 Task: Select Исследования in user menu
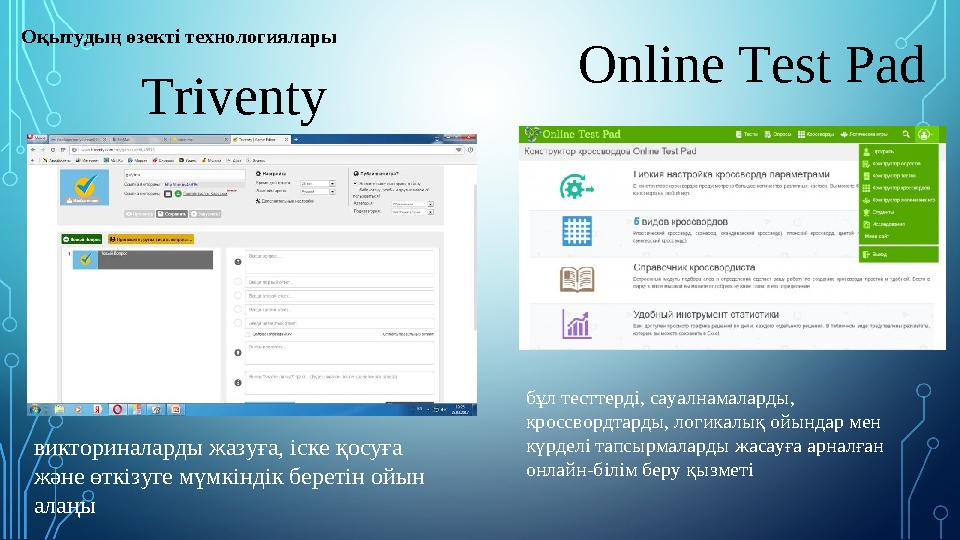click(883, 224)
